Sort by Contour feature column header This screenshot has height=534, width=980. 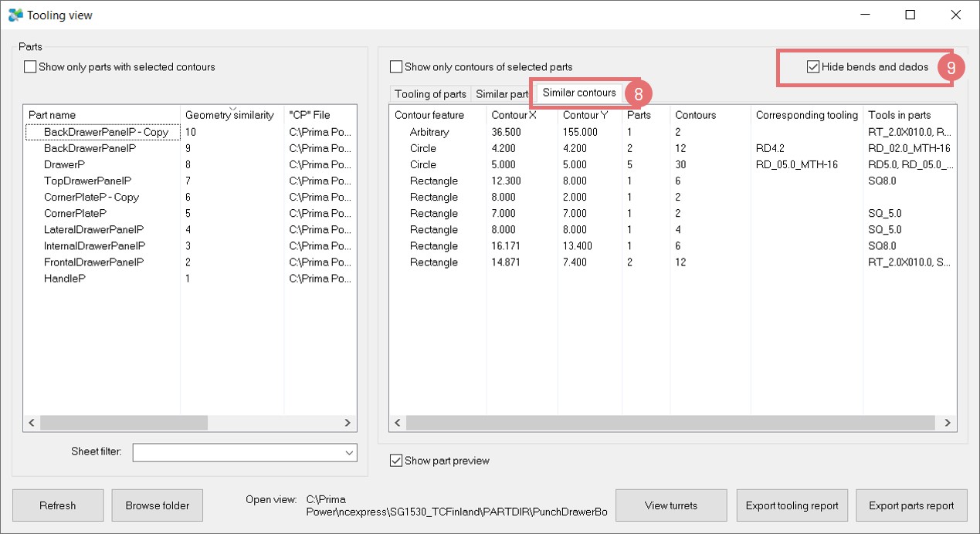(429, 115)
